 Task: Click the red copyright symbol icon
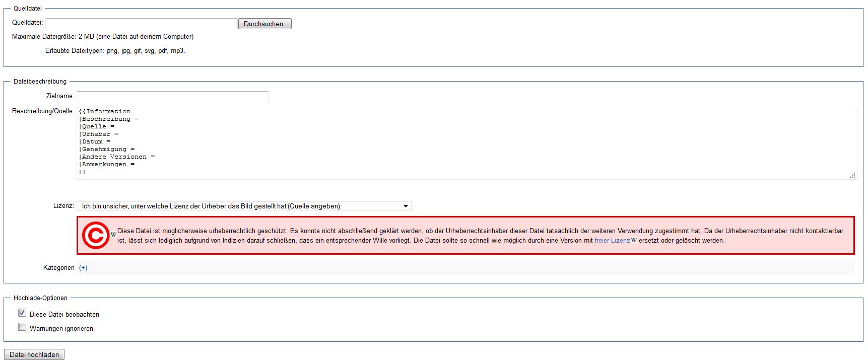point(96,235)
